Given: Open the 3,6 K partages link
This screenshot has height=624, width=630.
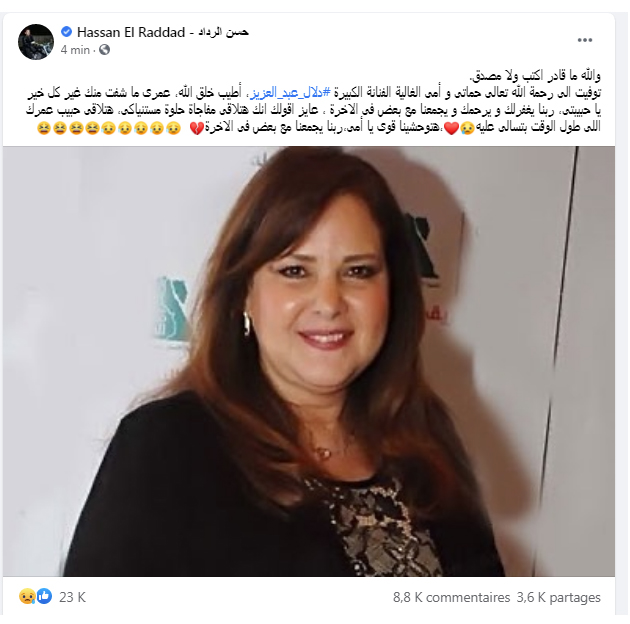Looking at the screenshot, I should coord(558,597).
